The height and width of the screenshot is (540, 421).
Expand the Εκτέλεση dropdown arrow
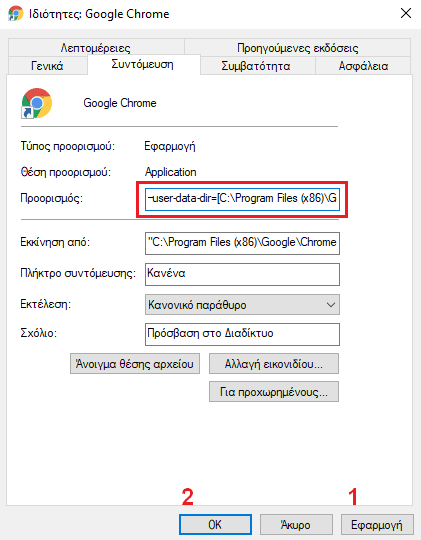331,305
